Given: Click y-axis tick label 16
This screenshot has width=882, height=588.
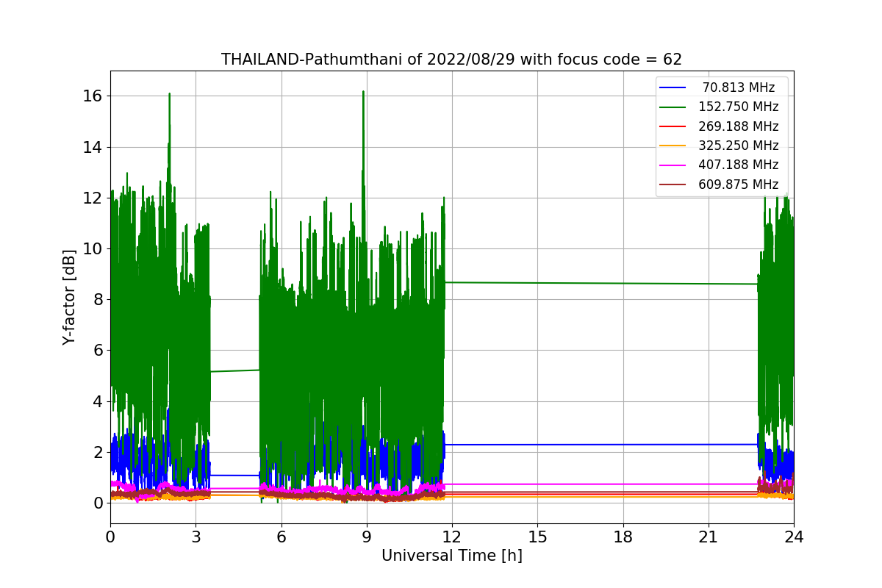Looking at the screenshot, I should (x=92, y=96).
